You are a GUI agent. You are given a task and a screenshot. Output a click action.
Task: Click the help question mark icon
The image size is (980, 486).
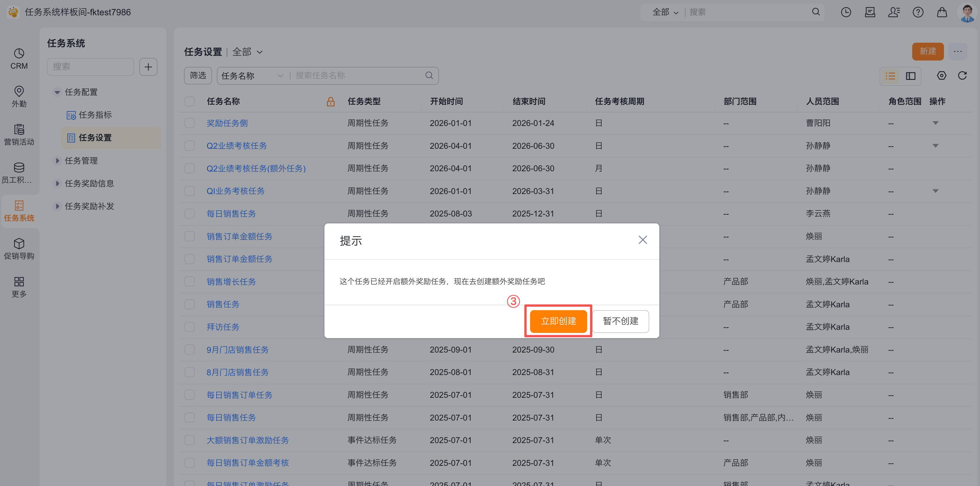[918, 12]
